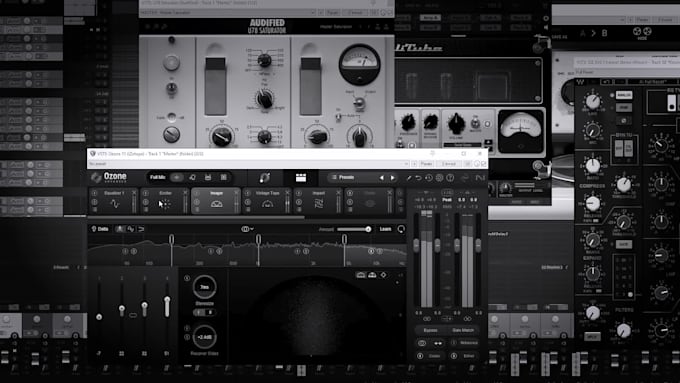Select the Vintage Tape module in Ozone
Image resolution: width=680 pixels, height=383 pixels.
[x=267, y=201]
